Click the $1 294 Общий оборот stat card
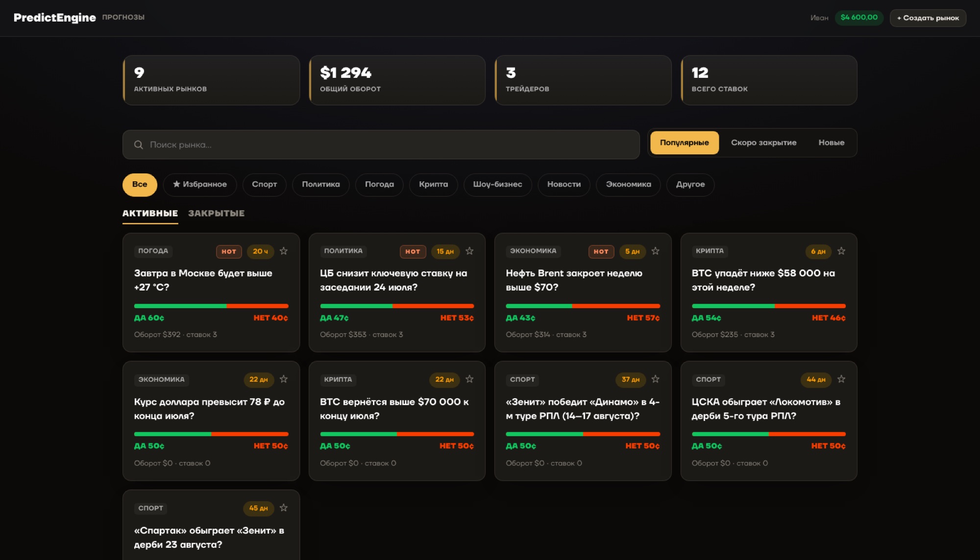980x560 pixels. [x=397, y=80]
